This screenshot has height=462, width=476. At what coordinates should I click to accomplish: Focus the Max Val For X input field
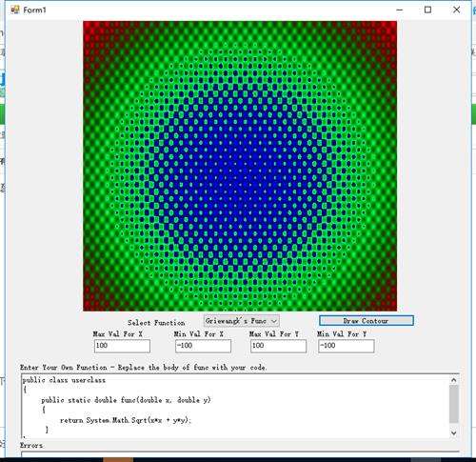122,346
